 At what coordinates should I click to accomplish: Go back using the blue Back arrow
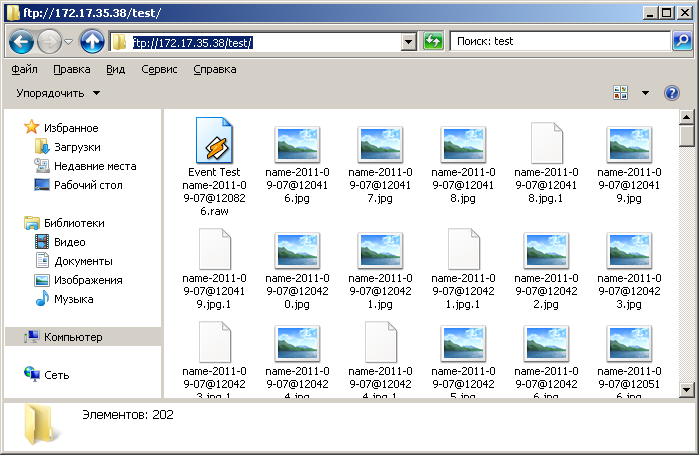click(21, 42)
